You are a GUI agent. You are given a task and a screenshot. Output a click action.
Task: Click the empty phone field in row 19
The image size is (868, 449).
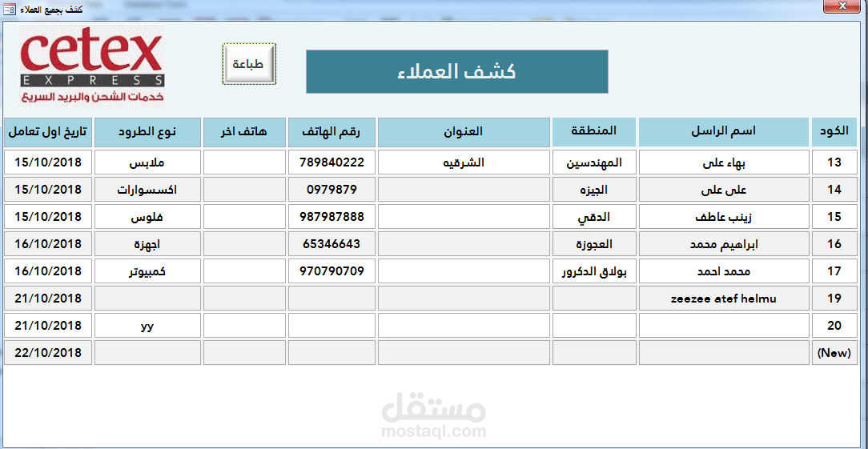coord(332,298)
